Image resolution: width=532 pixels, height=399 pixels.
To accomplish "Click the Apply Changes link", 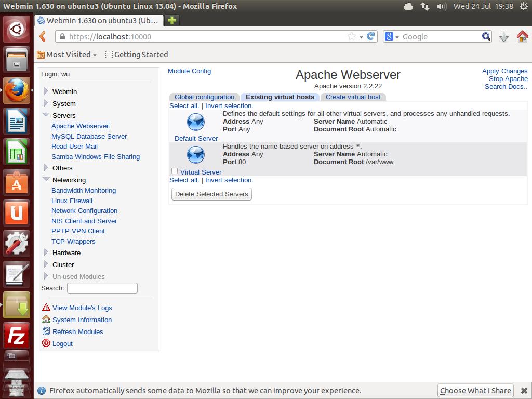I will coord(504,71).
